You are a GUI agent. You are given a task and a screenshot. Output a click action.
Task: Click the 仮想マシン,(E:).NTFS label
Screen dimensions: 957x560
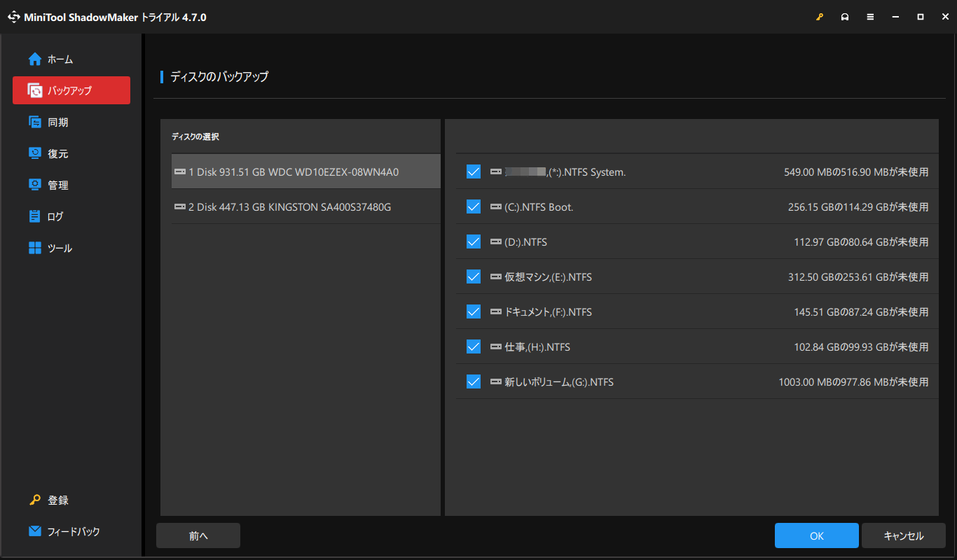[548, 277]
